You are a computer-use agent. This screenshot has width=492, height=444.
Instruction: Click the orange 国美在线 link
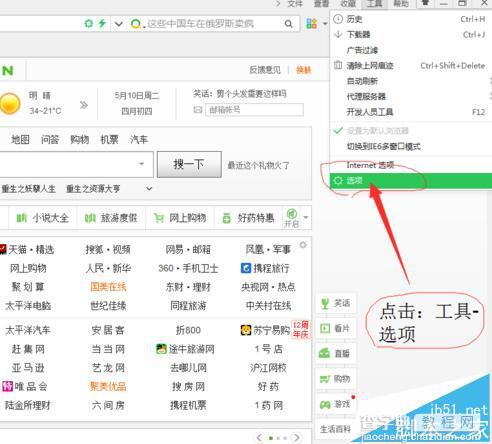108,287
